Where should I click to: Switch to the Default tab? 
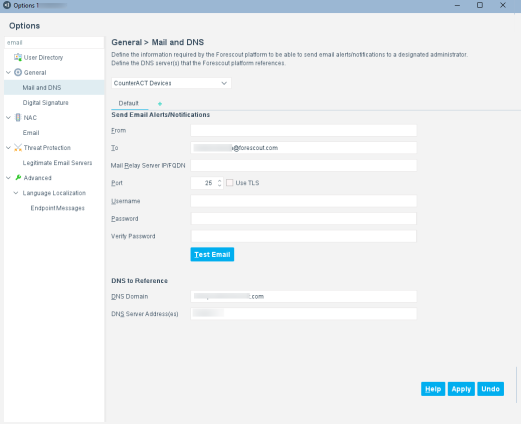tap(129, 103)
